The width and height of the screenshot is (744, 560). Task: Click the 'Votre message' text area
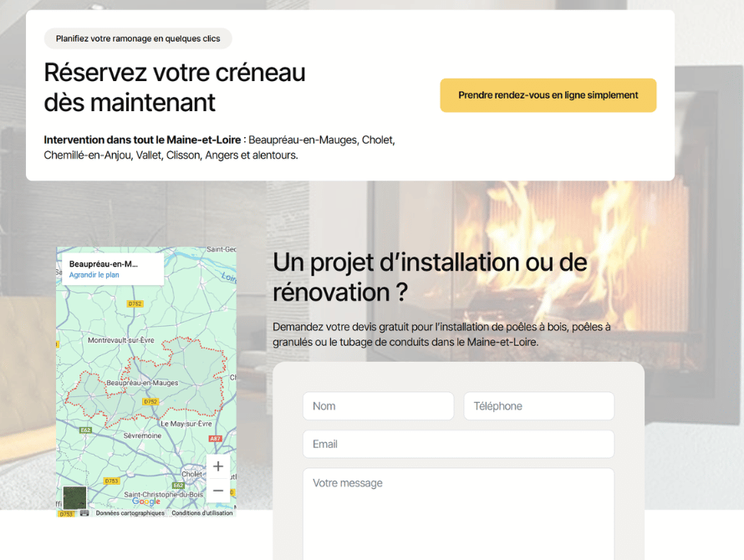pyautogui.click(x=458, y=510)
